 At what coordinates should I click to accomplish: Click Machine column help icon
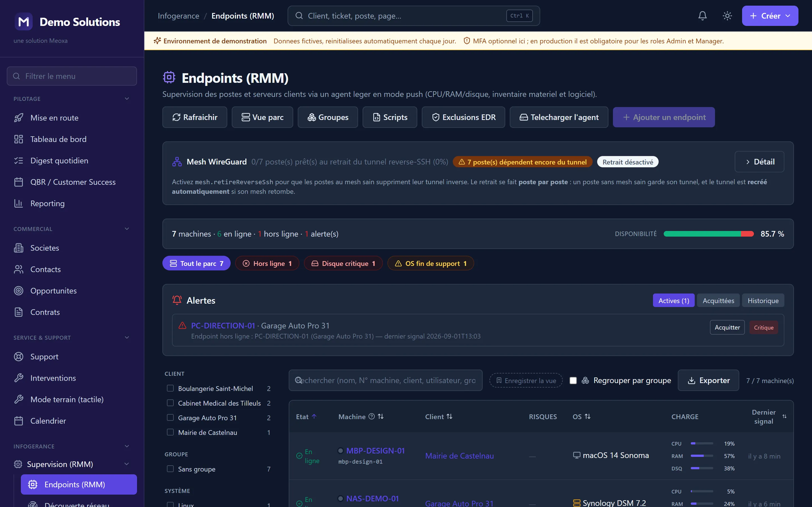tap(371, 417)
